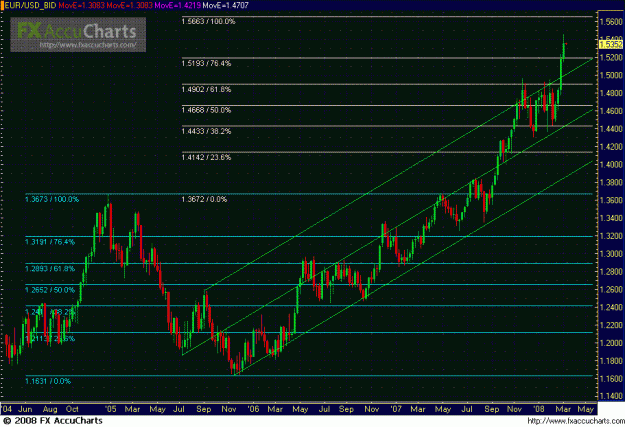The height and width of the screenshot is (427, 625).
Task: Click the 1.3400 price axis value
Action: (x=611, y=218)
